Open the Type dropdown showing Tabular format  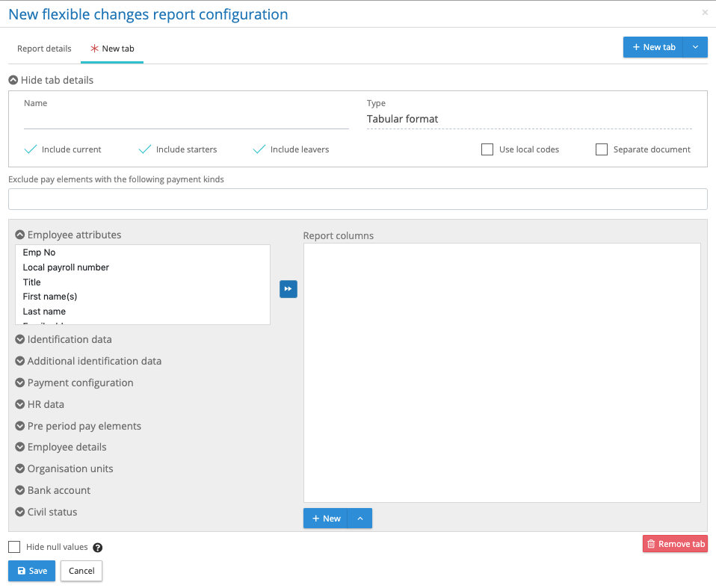(x=528, y=119)
